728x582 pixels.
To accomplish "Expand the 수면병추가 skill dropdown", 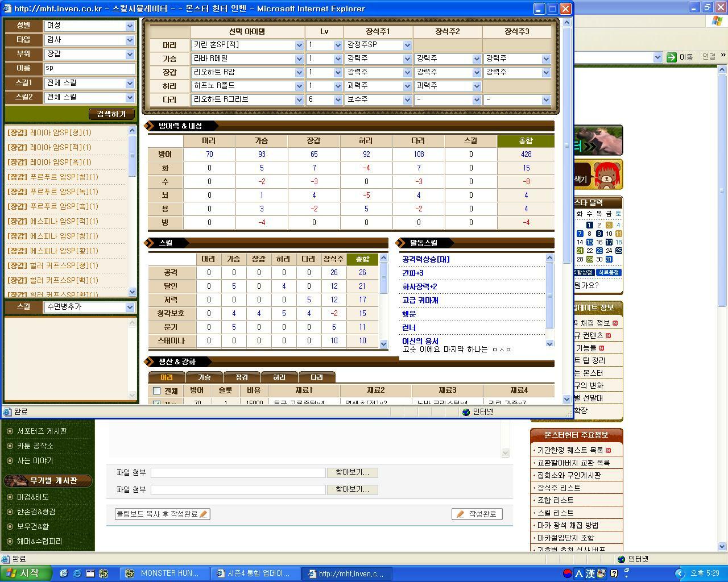I will (x=130, y=307).
